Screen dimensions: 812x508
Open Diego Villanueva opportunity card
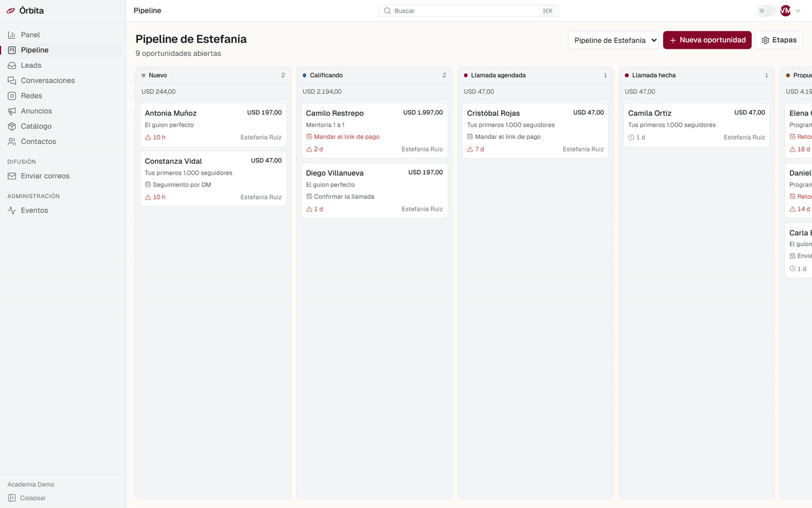pos(375,190)
